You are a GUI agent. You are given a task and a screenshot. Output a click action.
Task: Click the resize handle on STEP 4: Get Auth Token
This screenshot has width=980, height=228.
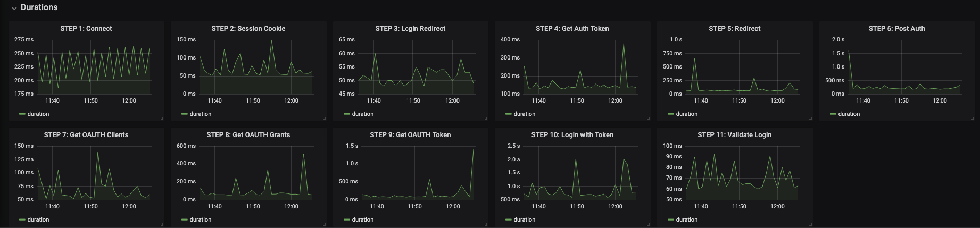pyautogui.click(x=648, y=119)
